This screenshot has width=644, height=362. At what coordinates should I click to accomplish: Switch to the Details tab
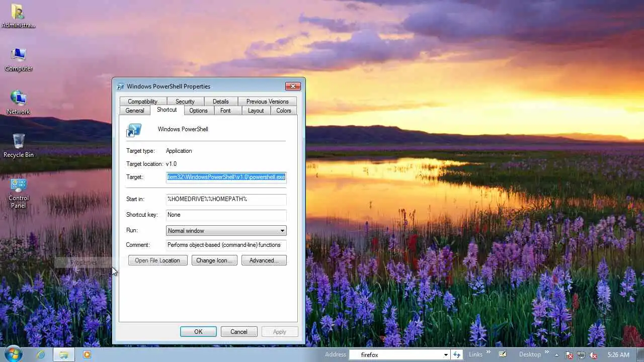220,102
